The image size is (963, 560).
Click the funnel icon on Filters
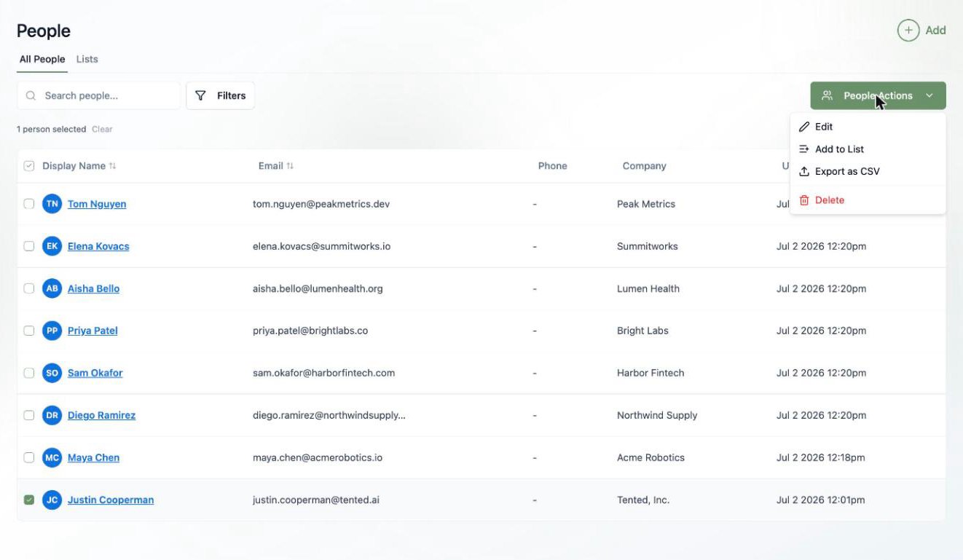point(201,95)
